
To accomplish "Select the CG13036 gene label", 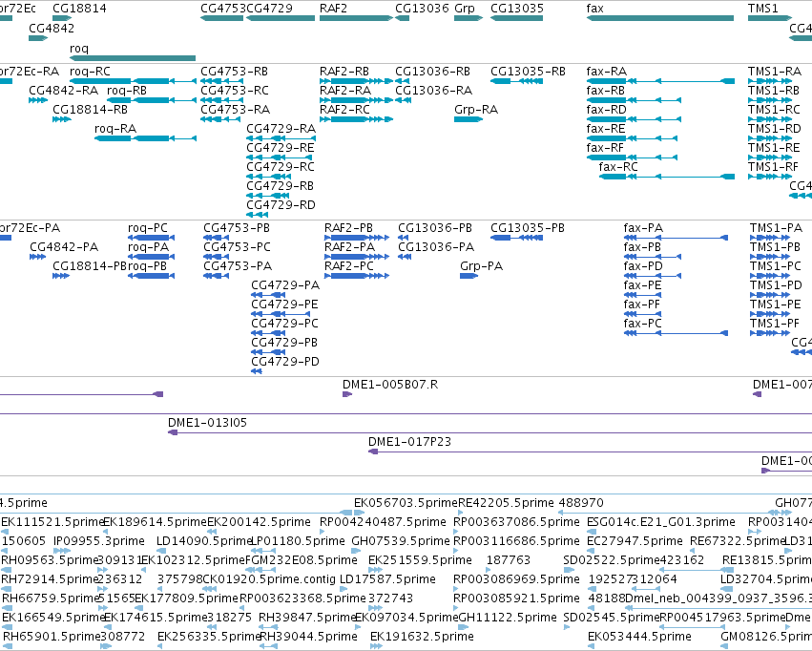I will point(422,9).
